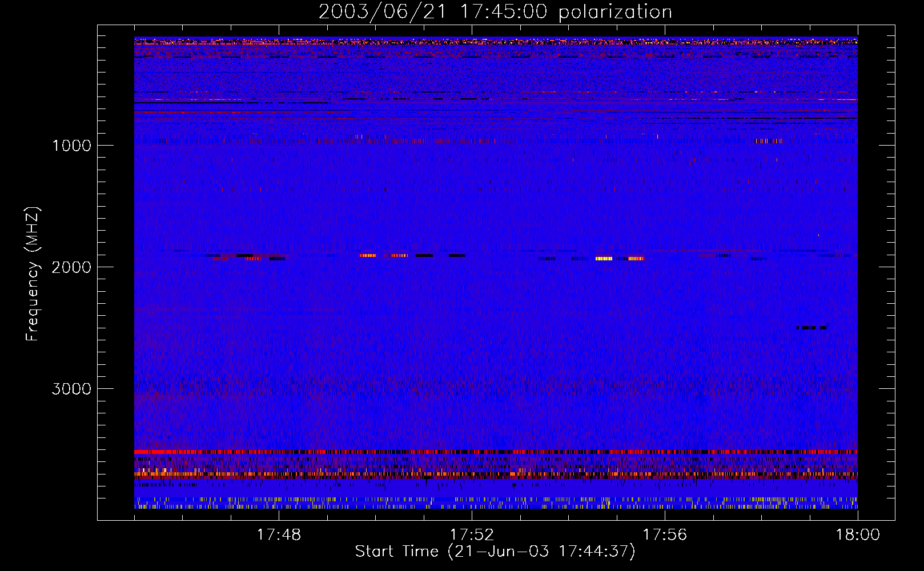Click the bright yellow burst near 2000 MHz
924x571 pixels.
click(x=604, y=259)
